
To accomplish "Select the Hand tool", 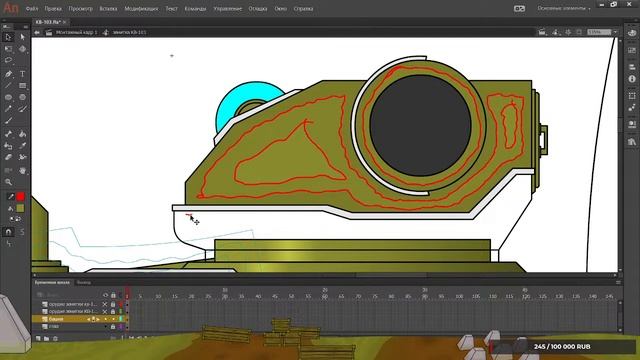I will pyautogui.click(x=22, y=171).
